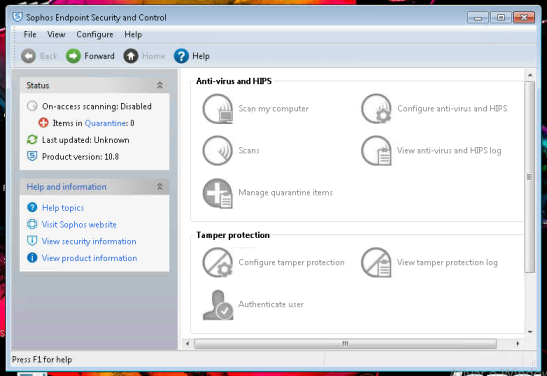Click the Authenticate user icon
547x376 pixels.
(218, 305)
